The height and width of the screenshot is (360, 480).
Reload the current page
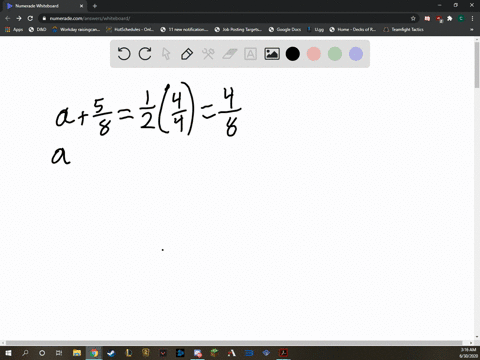point(30,18)
